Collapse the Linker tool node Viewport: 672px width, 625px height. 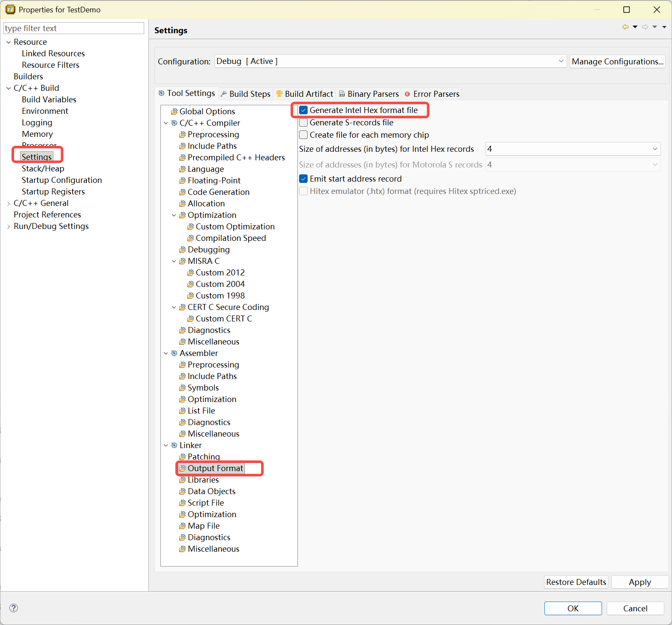point(166,446)
